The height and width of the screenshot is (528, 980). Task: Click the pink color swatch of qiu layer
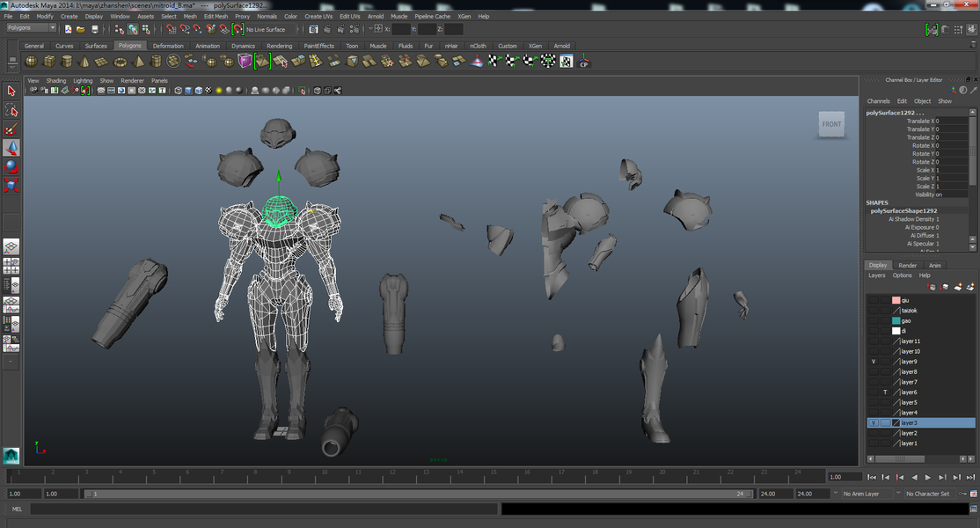click(896, 300)
